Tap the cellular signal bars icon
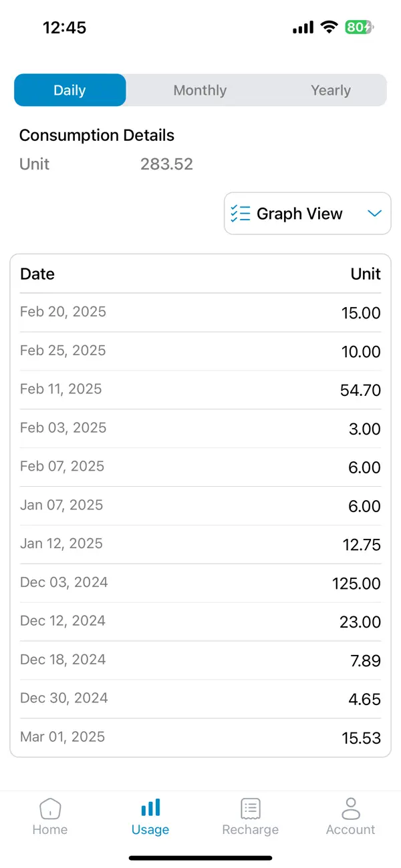The height and width of the screenshot is (868, 401). [x=303, y=27]
